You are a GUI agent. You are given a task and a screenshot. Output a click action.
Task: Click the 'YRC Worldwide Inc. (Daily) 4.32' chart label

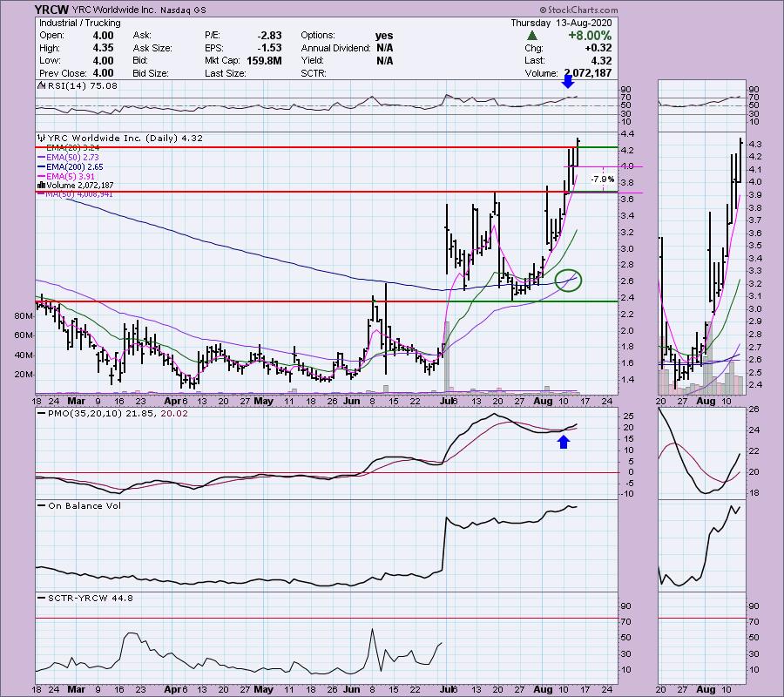[125, 138]
